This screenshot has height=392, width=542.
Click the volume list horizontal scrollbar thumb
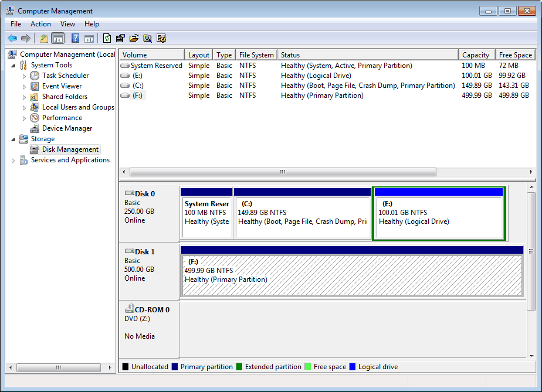click(283, 172)
